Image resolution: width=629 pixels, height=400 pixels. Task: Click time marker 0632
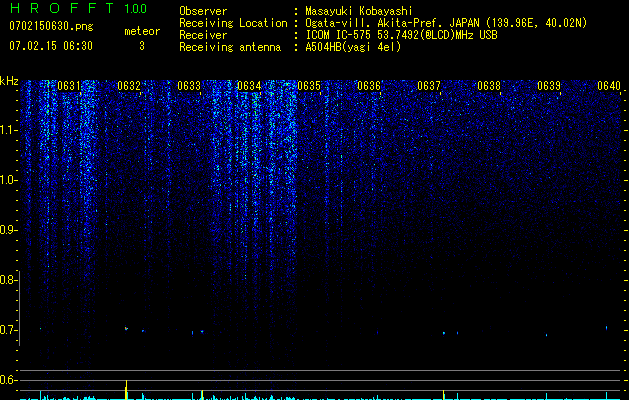pos(129,86)
